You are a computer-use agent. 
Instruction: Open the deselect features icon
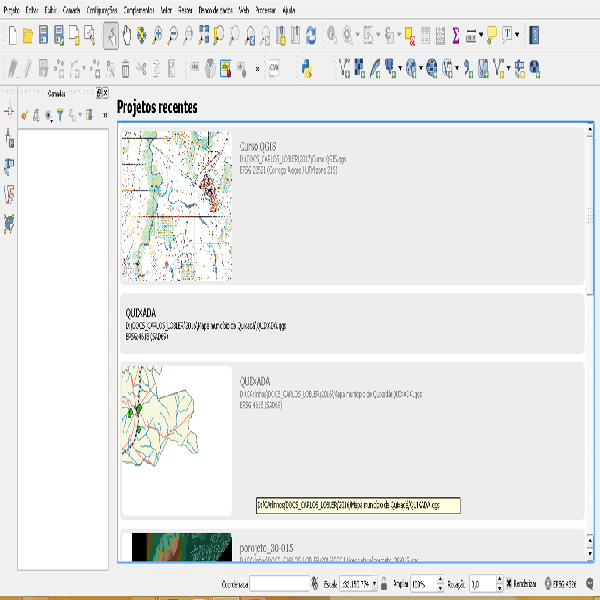tap(410, 36)
